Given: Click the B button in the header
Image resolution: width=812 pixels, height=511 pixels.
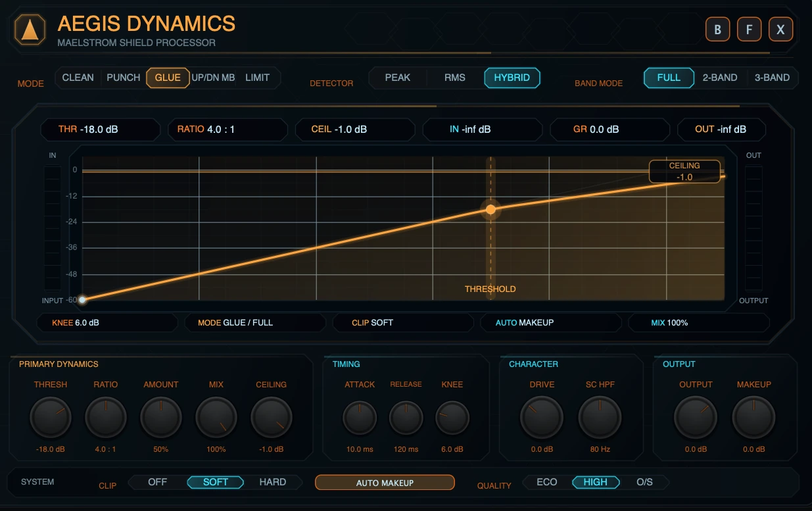Looking at the screenshot, I should pyautogui.click(x=717, y=30).
